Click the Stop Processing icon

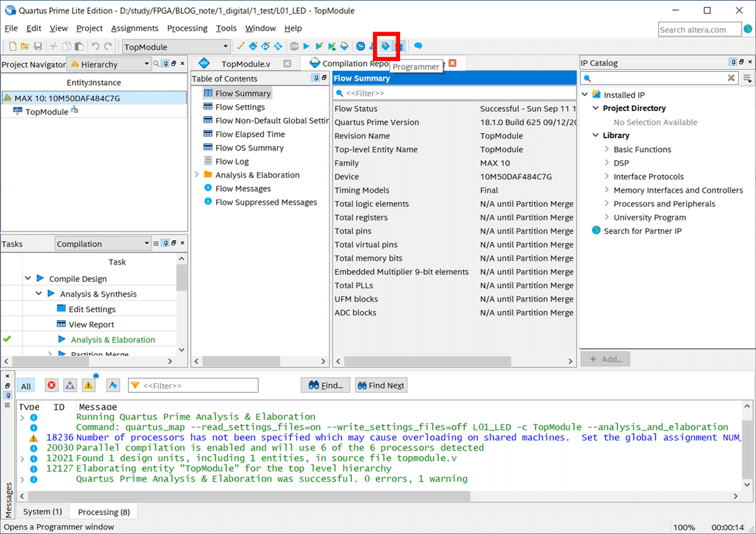tap(294, 46)
